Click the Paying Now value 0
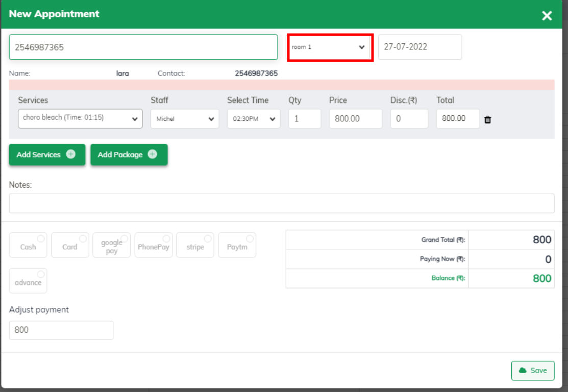568x392 pixels. 548,259
